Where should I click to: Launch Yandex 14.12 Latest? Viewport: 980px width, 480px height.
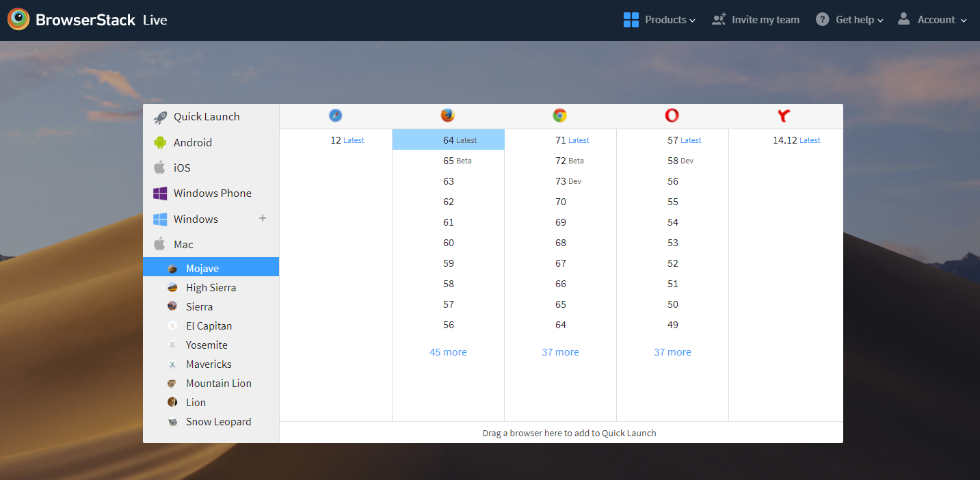786,140
